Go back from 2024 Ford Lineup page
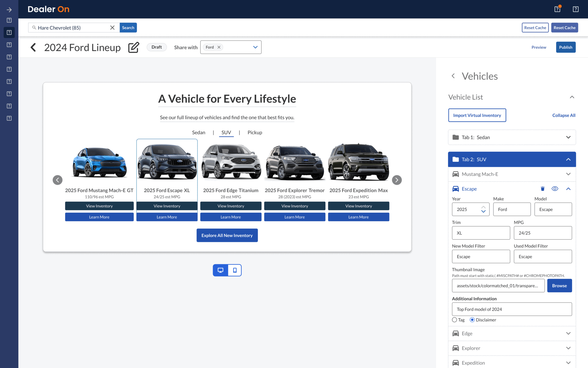The image size is (588, 368). (x=33, y=47)
